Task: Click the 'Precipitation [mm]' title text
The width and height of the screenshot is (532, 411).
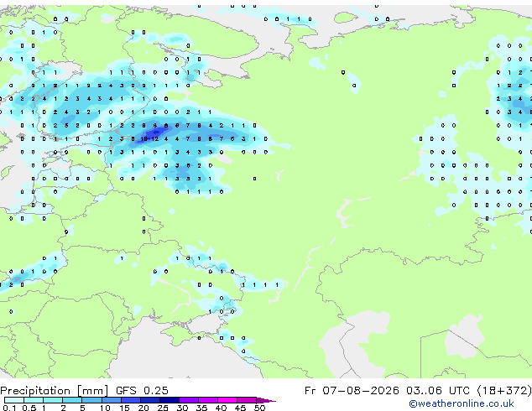Action: (x=55, y=391)
